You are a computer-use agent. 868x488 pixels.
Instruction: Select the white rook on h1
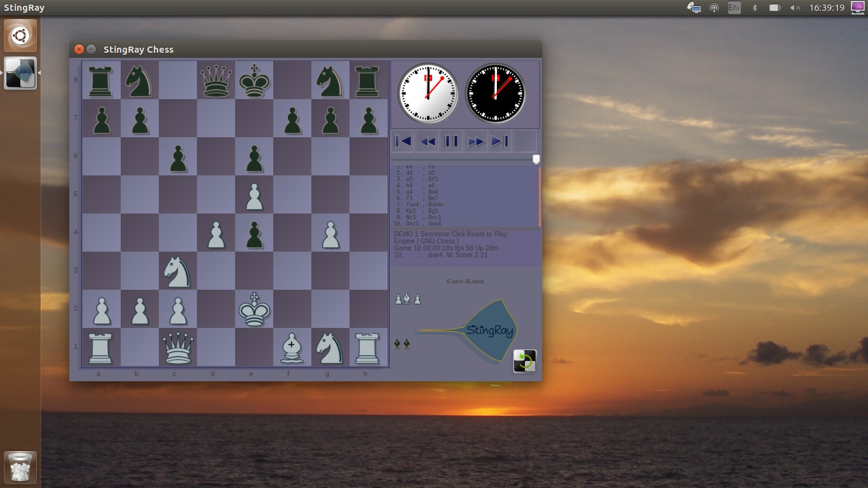(x=369, y=347)
